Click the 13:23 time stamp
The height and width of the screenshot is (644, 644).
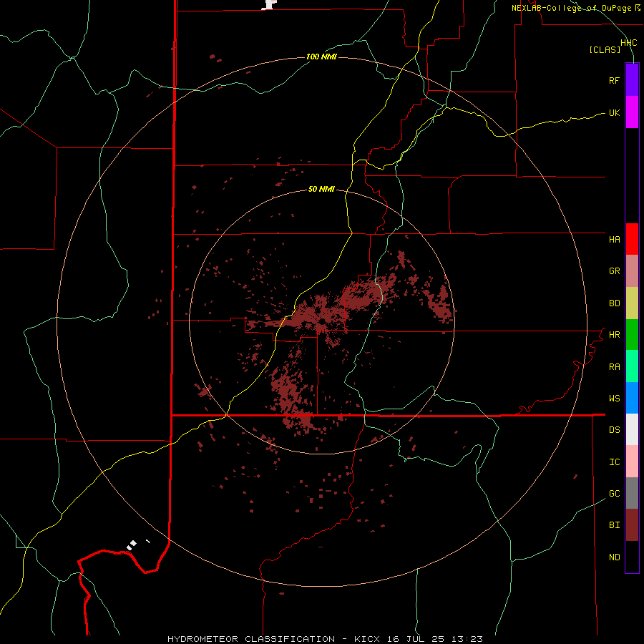467,639
